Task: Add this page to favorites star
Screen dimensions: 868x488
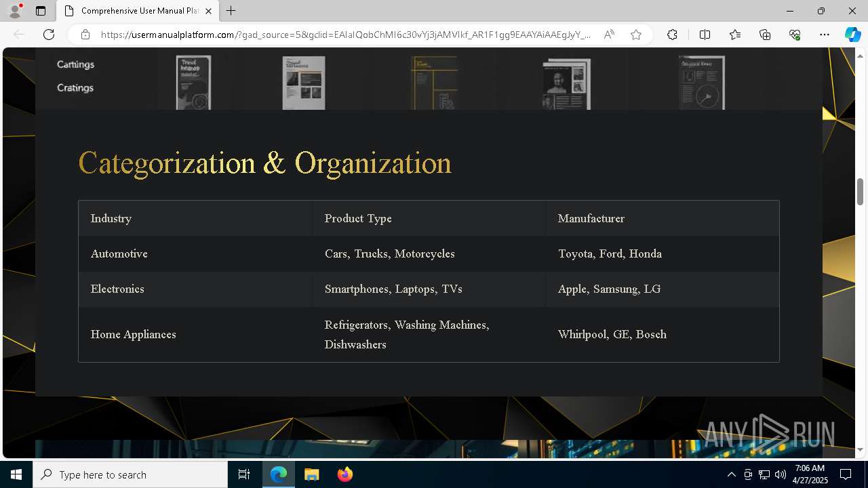Action: [636, 35]
